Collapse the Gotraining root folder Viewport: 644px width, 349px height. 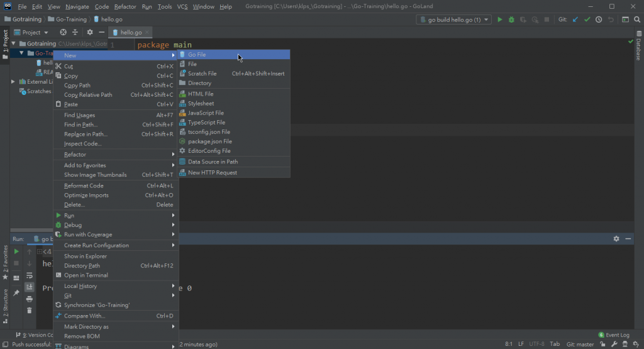point(14,43)
